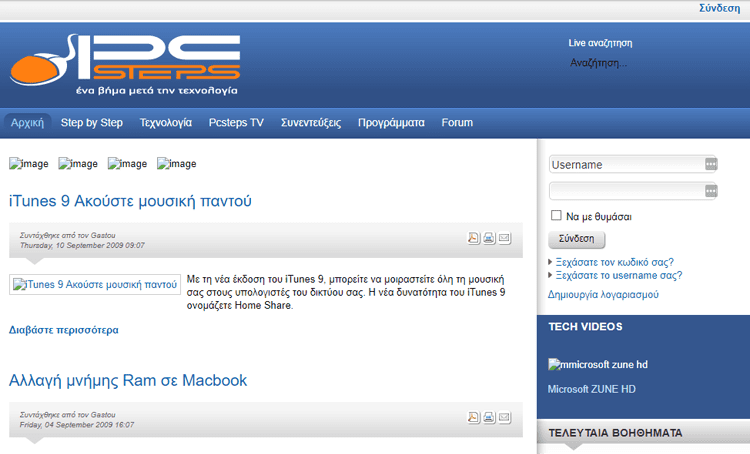Click microsoft zune hd video thumbnail
The image size is (750, 454).
(x=598, y=365)
